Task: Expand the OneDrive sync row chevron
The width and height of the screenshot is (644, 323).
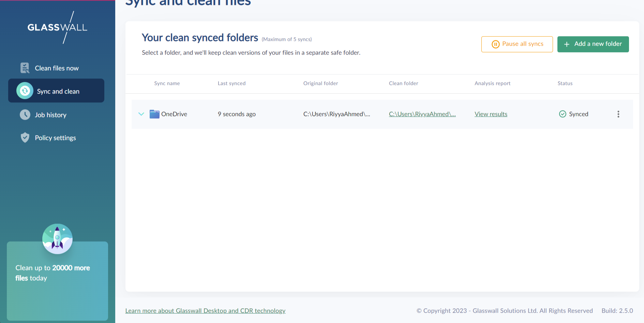Action: [141, 114]
